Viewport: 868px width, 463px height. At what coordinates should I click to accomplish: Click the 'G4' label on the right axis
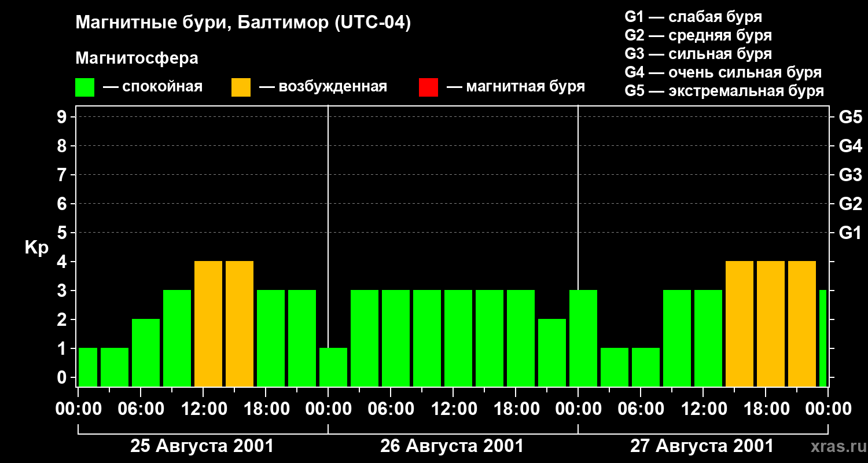[x=850, y=146]
